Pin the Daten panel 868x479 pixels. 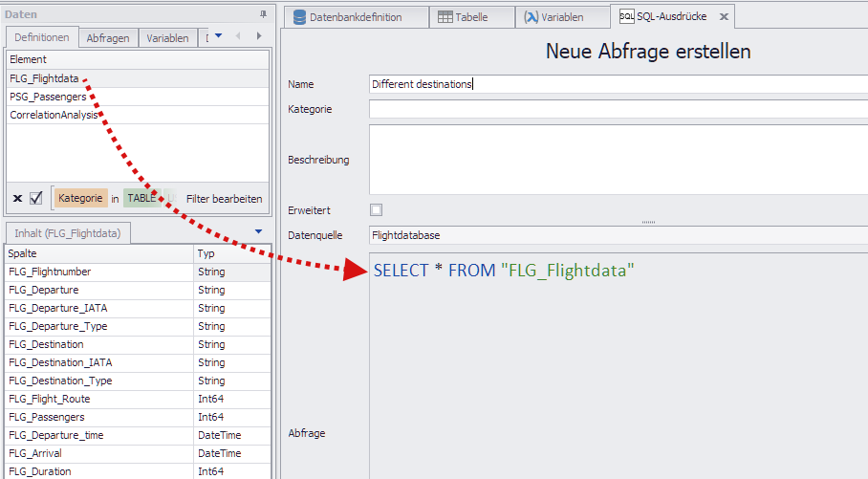pyautogui.click(x=263, y=15)
